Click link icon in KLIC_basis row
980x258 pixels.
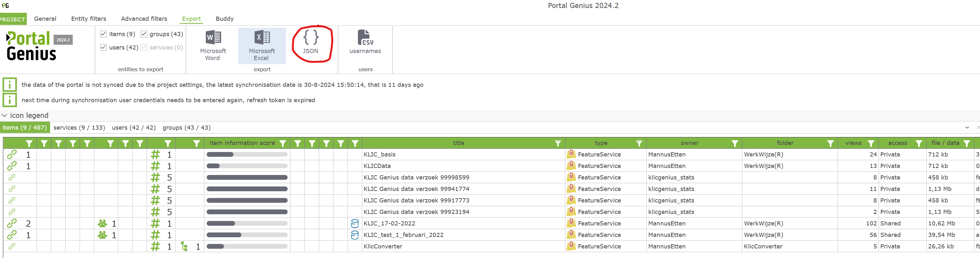pyautogui.click(x=12, y=154)
